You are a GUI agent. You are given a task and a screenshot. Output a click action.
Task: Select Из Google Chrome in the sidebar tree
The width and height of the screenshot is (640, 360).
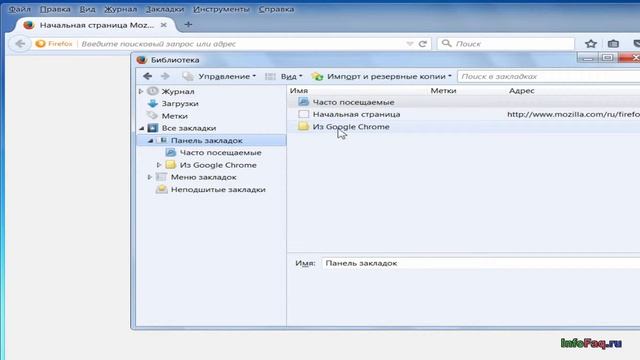pos(218,165)
